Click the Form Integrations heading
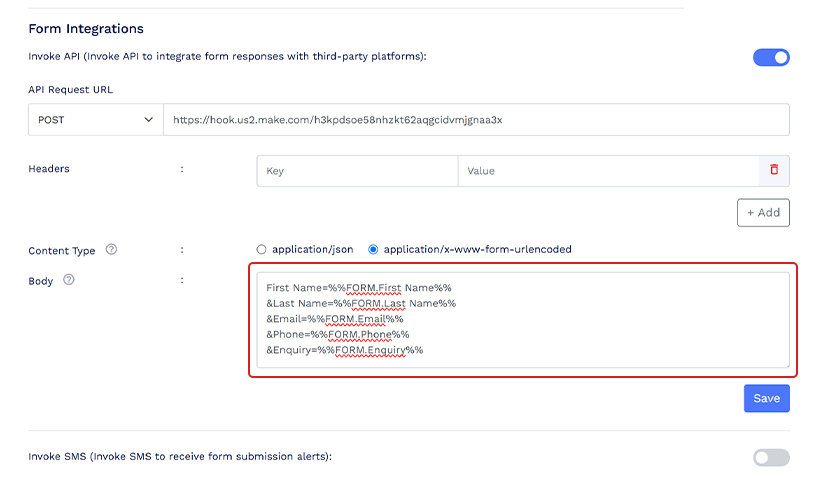The image size is (820, 480). tap(86, 29)
